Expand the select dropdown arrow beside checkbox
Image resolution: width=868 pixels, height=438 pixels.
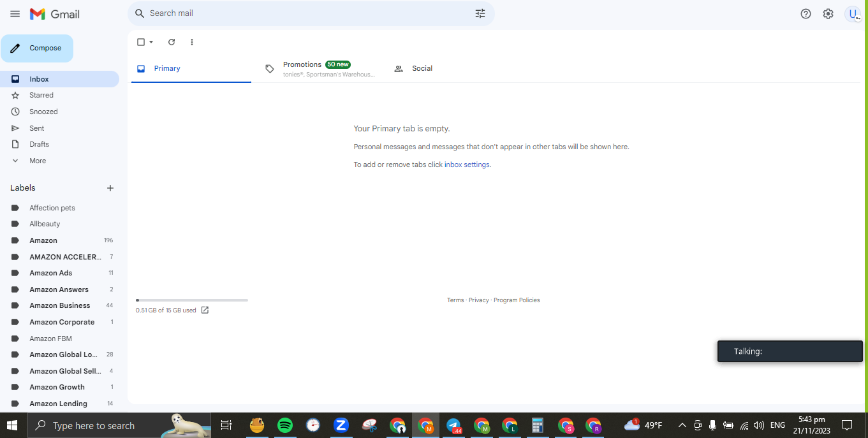coord(151,42)
